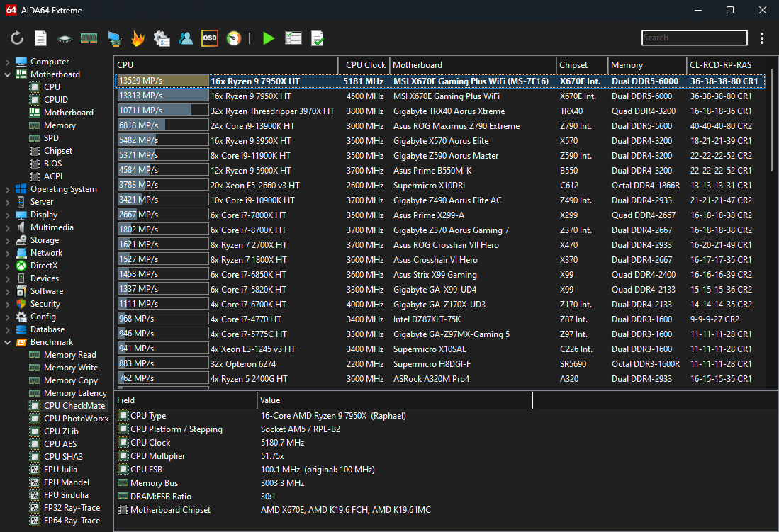Collapse the Motherboard tree node
Screen dimensions: 779x532
tap(8, 74)
